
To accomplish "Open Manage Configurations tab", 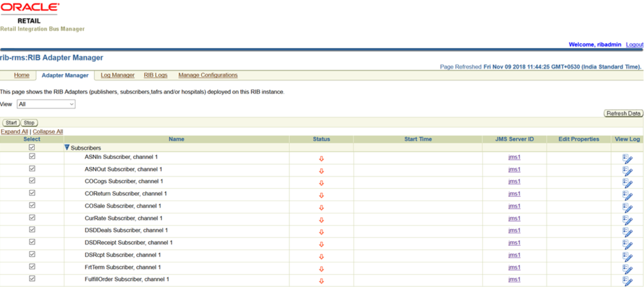I will coord(208,75).
